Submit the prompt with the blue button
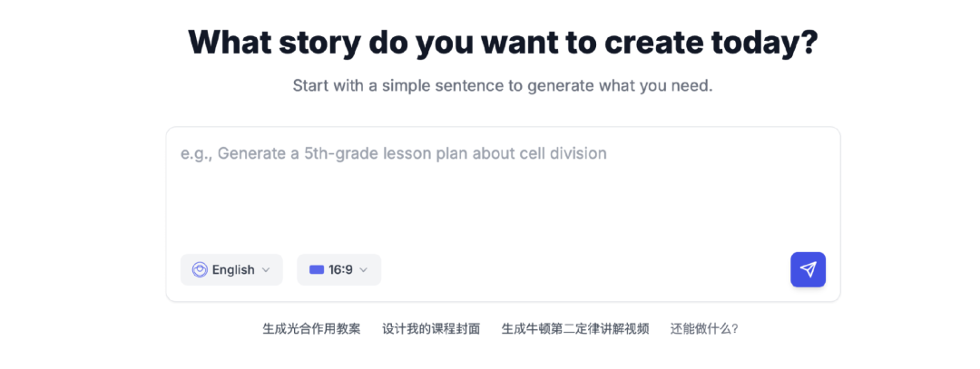 point(808,269)
